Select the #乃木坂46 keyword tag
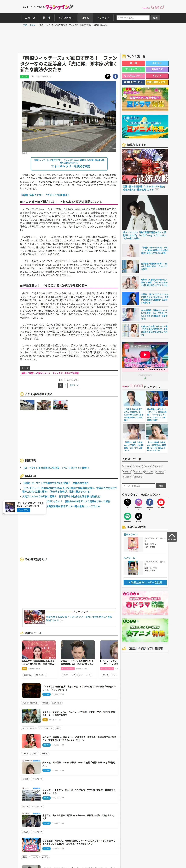 tap(138, 472)
